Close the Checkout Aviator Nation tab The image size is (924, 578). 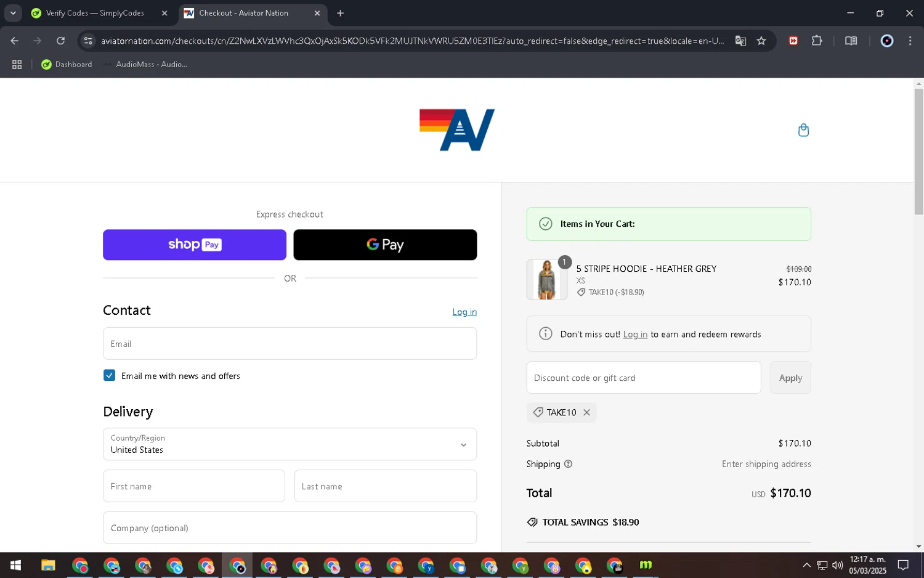tap(317, 13)
